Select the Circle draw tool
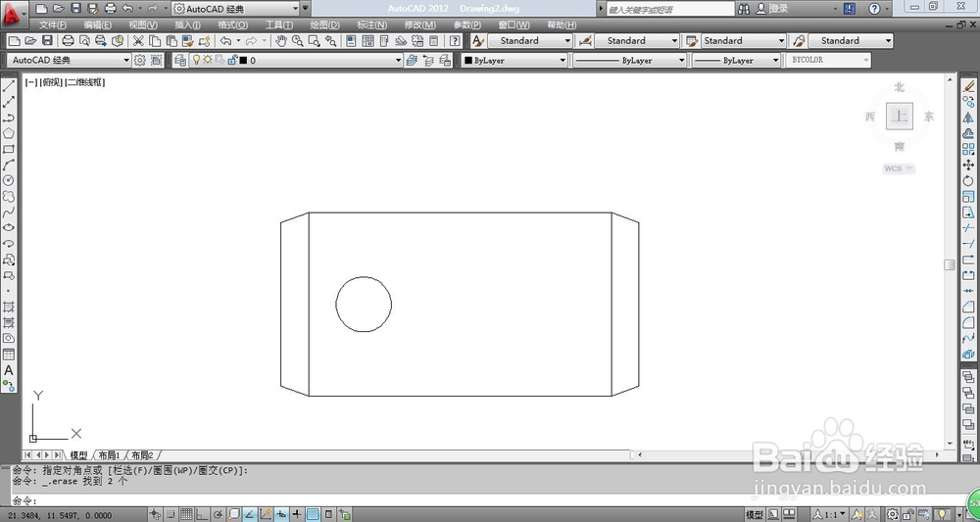This screenshot has height=522, width=980. 9,180
